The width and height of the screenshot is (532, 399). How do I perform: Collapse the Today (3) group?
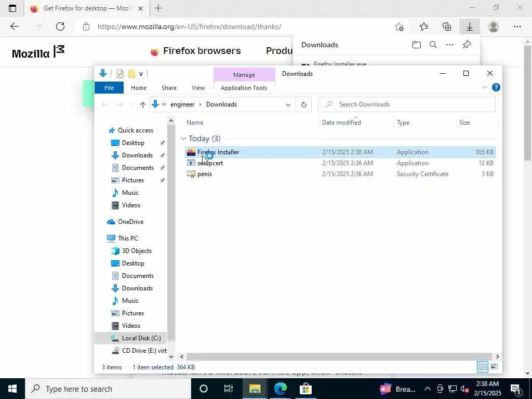pyautogui.click(x=183, y=138)
